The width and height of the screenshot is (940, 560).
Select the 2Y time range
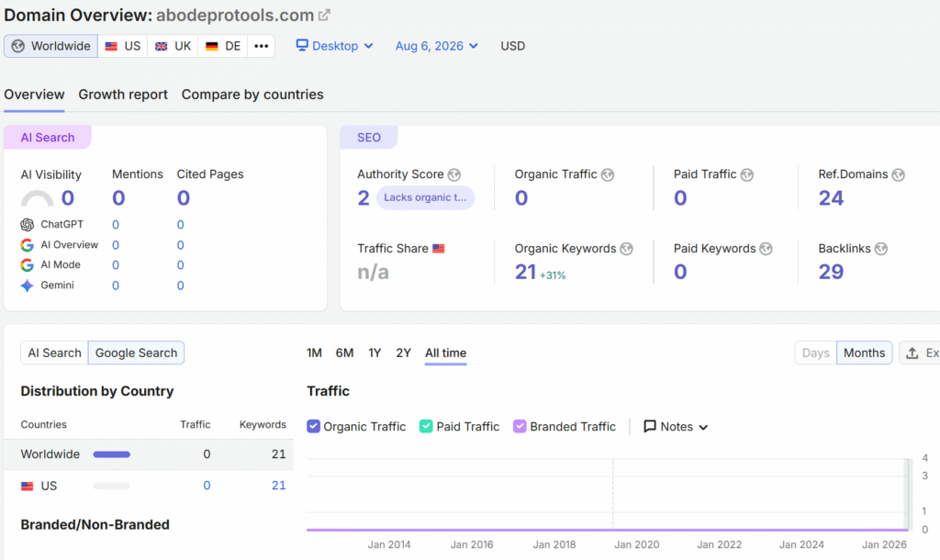point(404,353)
